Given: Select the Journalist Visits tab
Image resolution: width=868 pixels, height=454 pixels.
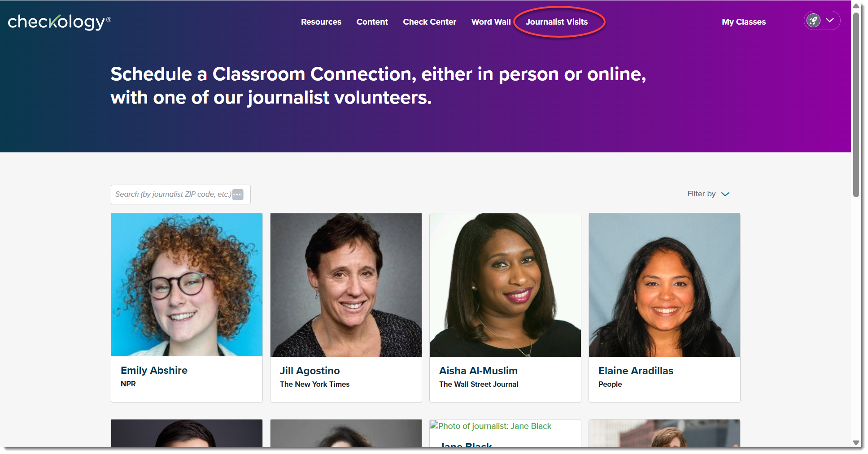Looking at the screenshot, I should coord(557,22).
